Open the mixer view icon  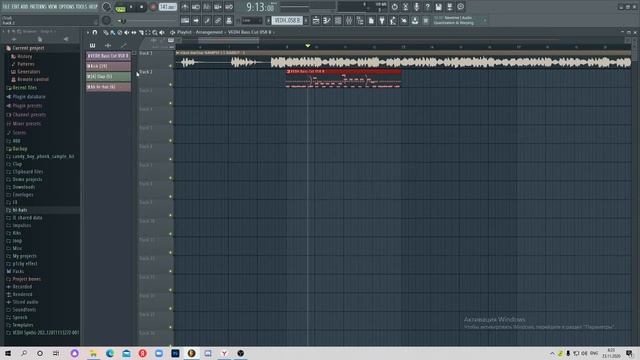point(349,20)
